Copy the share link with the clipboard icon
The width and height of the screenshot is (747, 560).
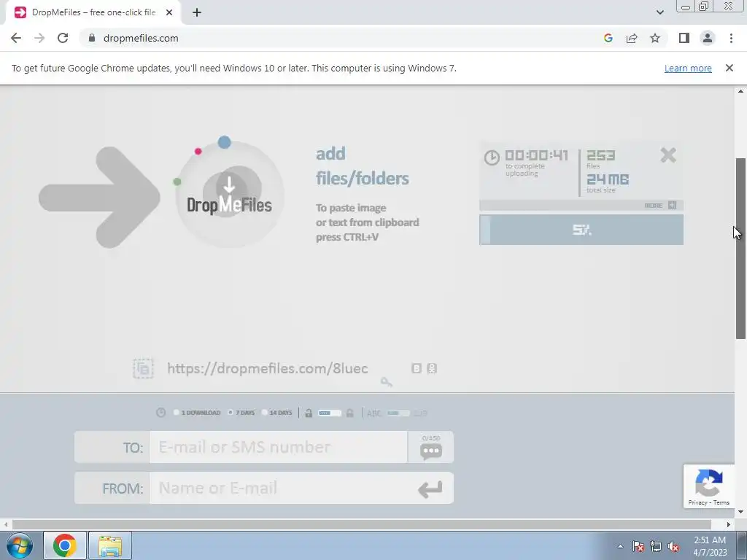(143, 368)
